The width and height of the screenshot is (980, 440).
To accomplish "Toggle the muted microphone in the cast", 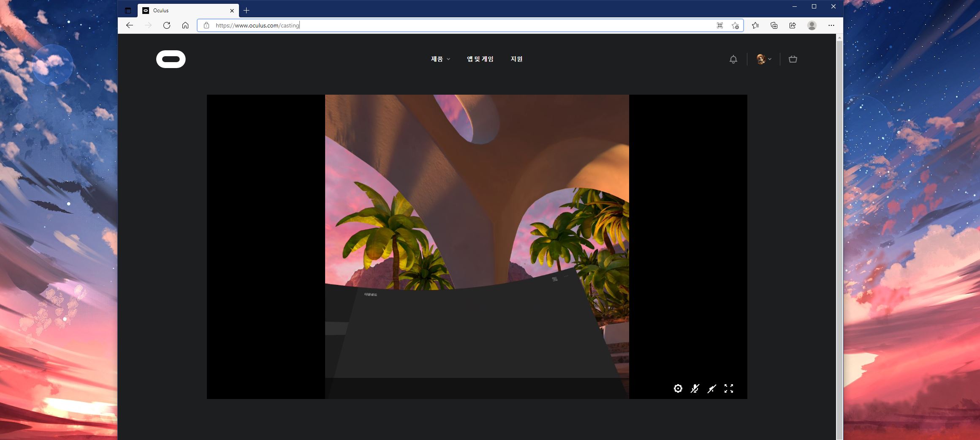I will (x=695, y=388).
